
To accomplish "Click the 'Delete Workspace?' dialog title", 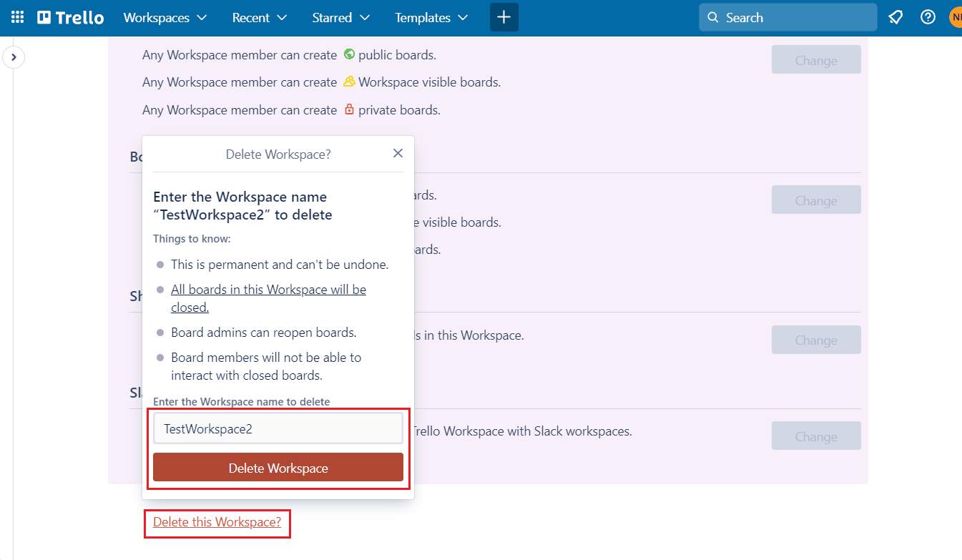I will click(278, 154).
